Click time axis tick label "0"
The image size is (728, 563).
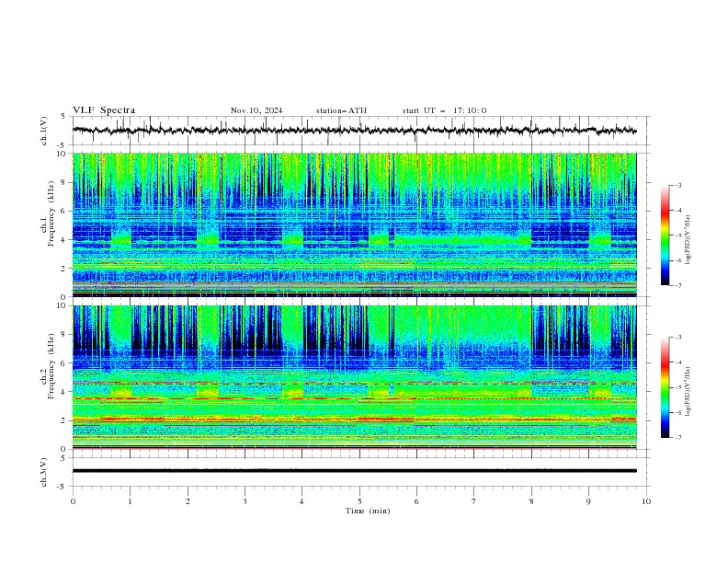pos(73,501)
